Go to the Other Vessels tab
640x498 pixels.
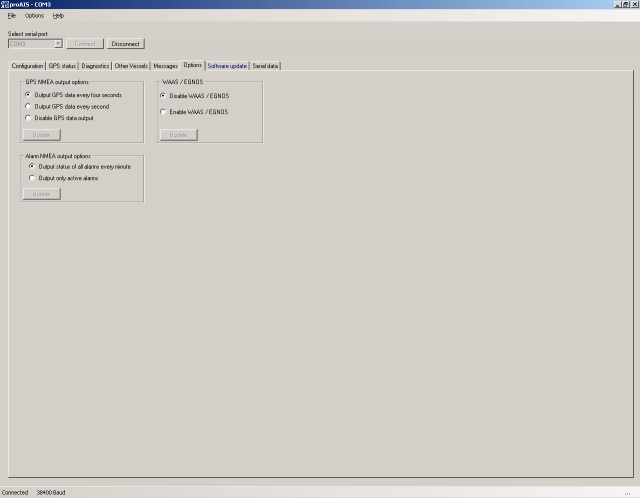[131, 66]
